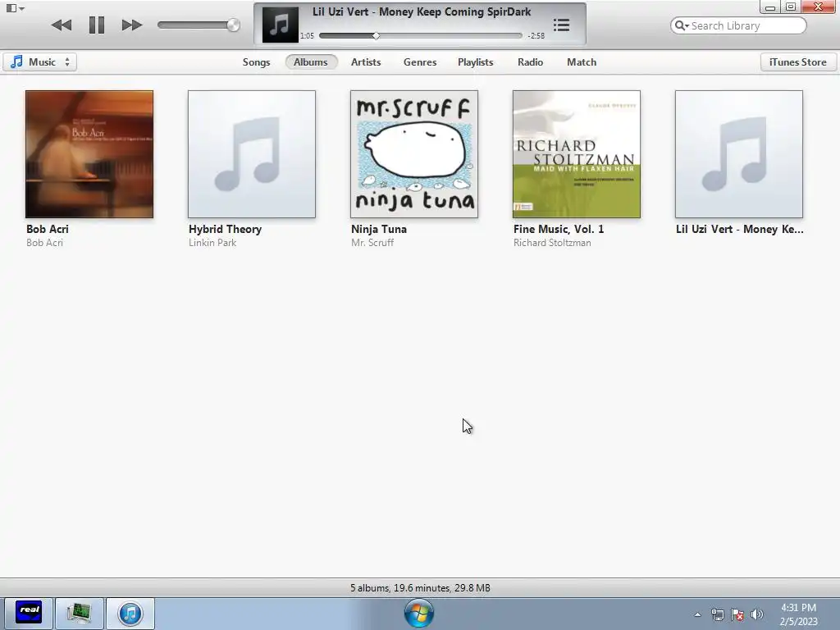840x630 pixels.
Task: Click the playback progress diamond marker
Action: pos(376,36)
